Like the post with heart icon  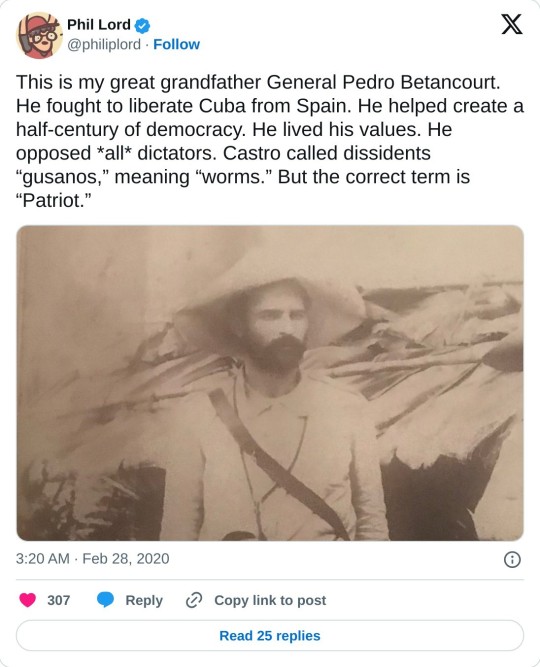(x=28, y=600)
